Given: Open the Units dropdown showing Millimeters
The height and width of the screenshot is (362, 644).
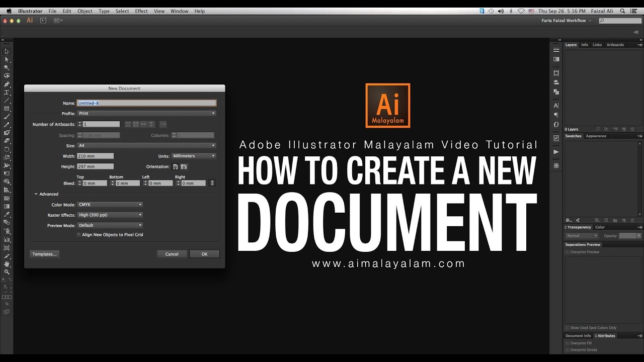Looking at the screenshot, I should (x=194, y=156).
